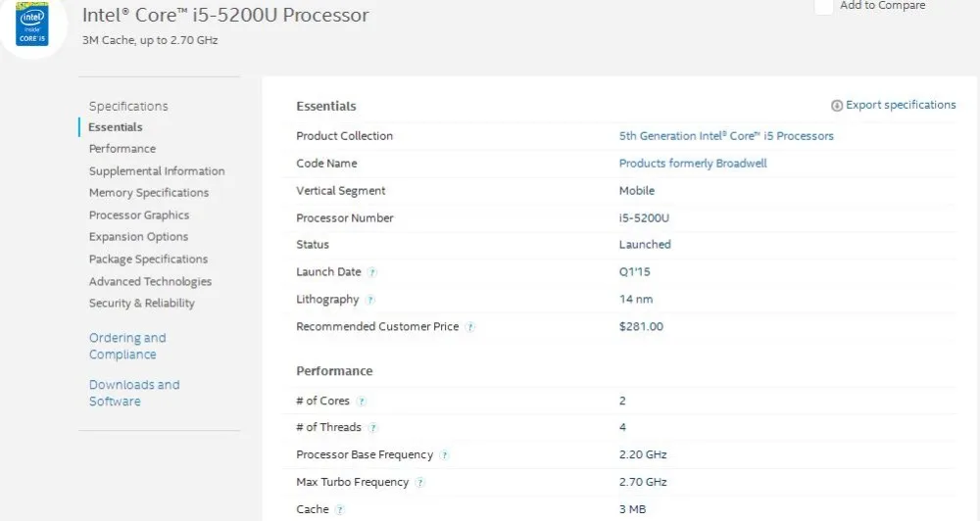Click the 'Processor Number' row label
The width and height of the screenshot is (980, 521).
[x=345, y=218]
